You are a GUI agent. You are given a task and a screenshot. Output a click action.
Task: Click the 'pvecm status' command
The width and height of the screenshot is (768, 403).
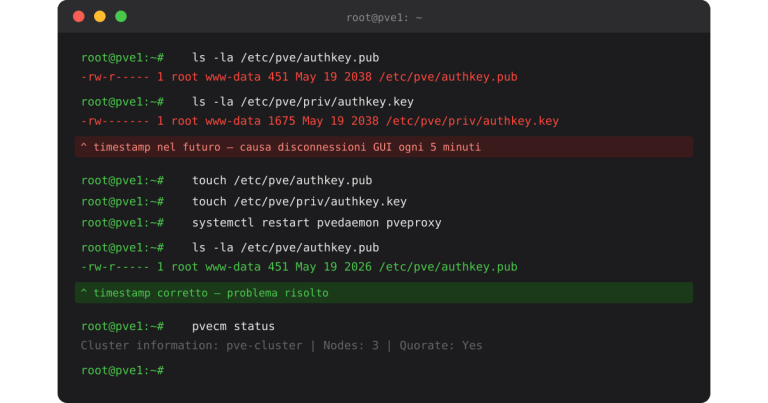click(x=233, y=326)
